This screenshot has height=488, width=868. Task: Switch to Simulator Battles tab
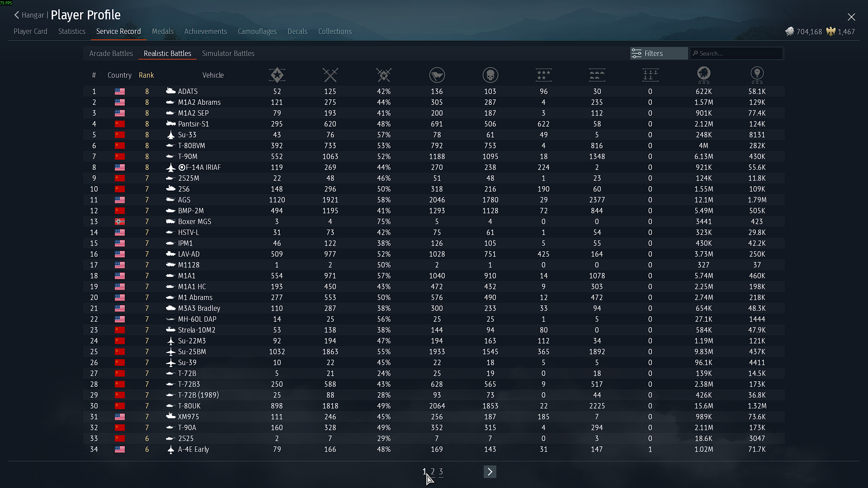228,53
